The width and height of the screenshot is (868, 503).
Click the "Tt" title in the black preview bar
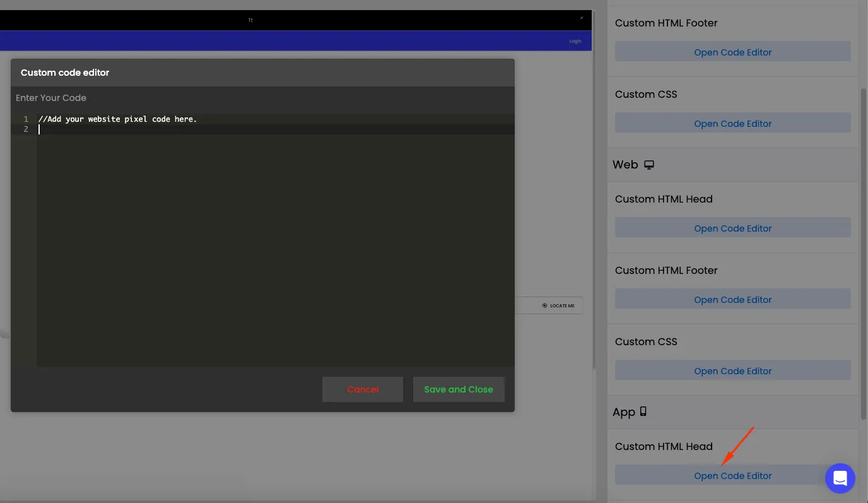[x=250, y=20]
